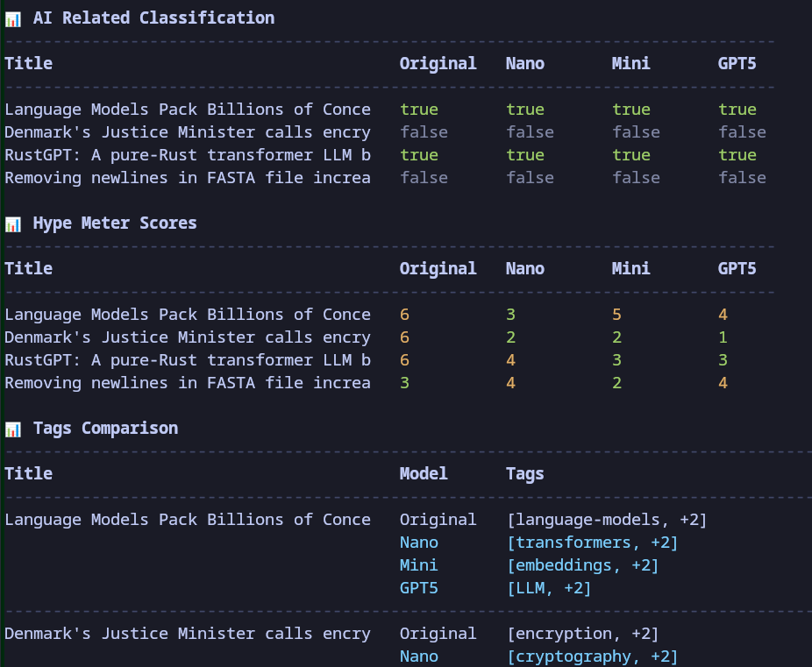812x667 pixels.
Task: Click 'Nano' model label beside '[transformers, +2]'
Action: (418, 543)
